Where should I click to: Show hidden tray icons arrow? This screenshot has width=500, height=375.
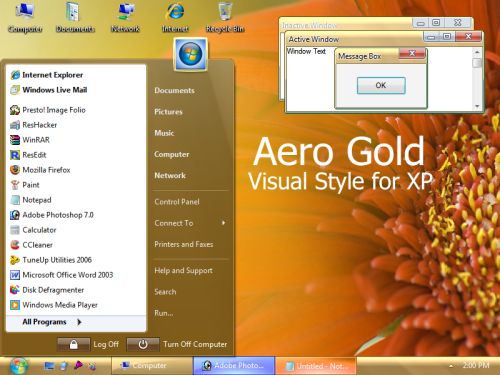click(451, 366)
